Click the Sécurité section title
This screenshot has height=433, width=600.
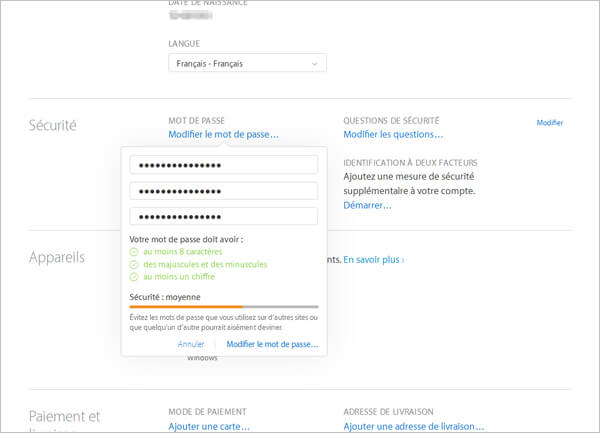[x=53, y=125]
